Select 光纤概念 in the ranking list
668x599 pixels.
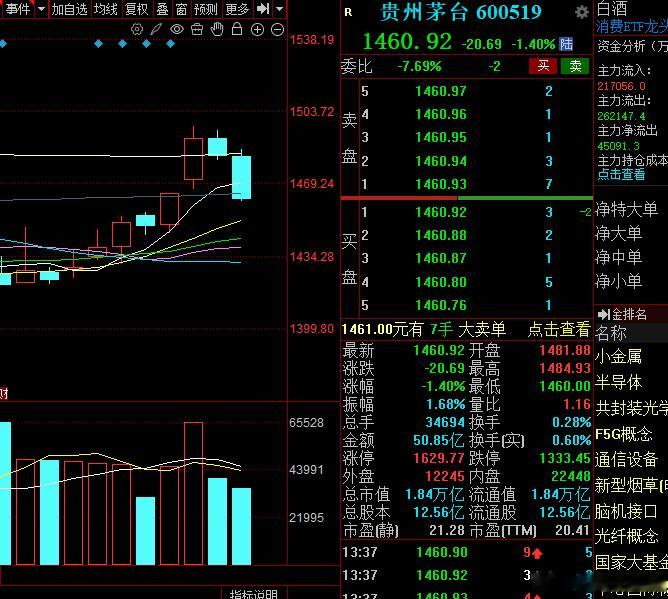pyautogui.click(x=627, y=536)
